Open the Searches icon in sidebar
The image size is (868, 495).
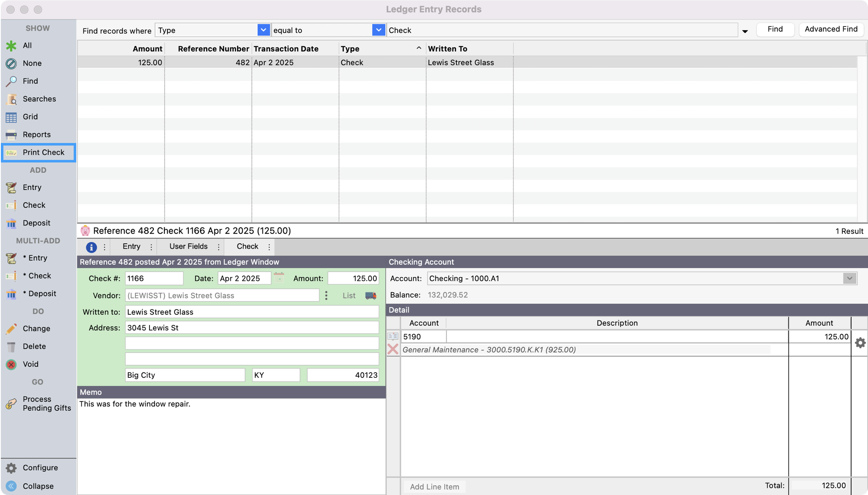point(11,99)
